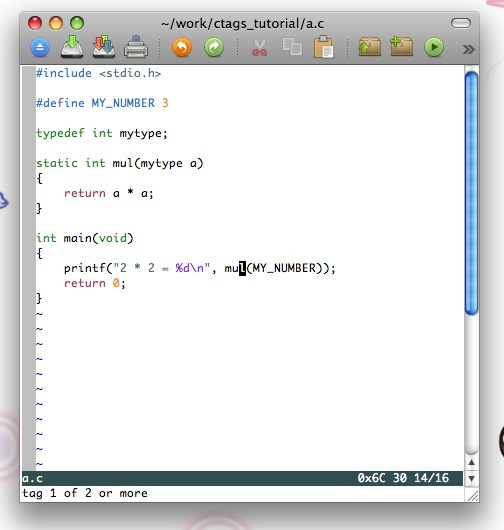Click the scrollbar down arrow
Screen dimensions: 504x530
coord(472,478)
